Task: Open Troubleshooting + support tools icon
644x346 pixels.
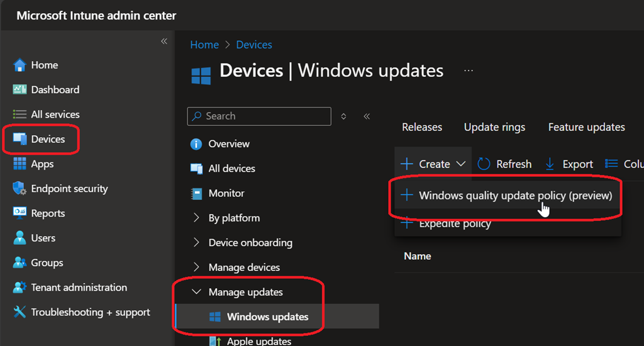Action: (19, 312)
